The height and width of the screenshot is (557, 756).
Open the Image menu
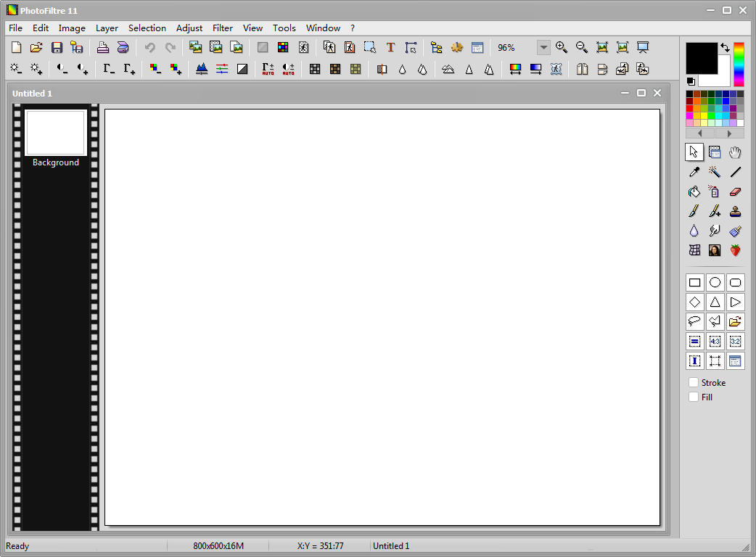pos(72,28)
